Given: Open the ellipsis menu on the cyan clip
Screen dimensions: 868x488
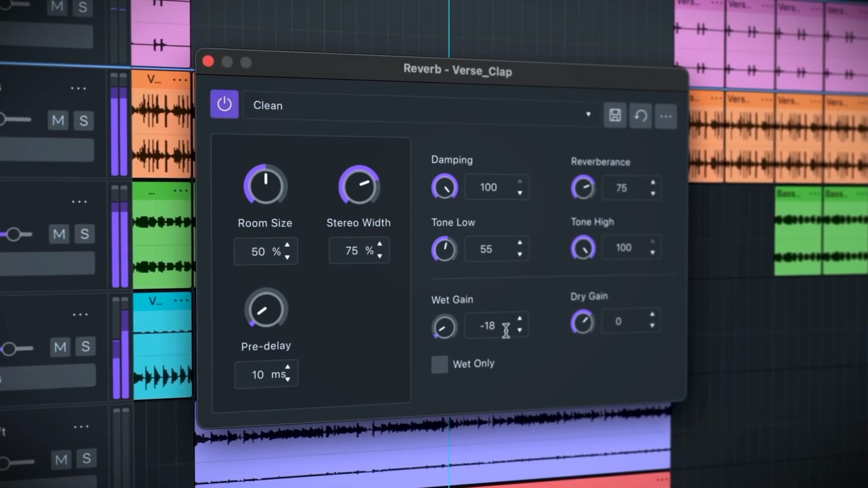Looking at the screenshot, I should coord(180,300).
